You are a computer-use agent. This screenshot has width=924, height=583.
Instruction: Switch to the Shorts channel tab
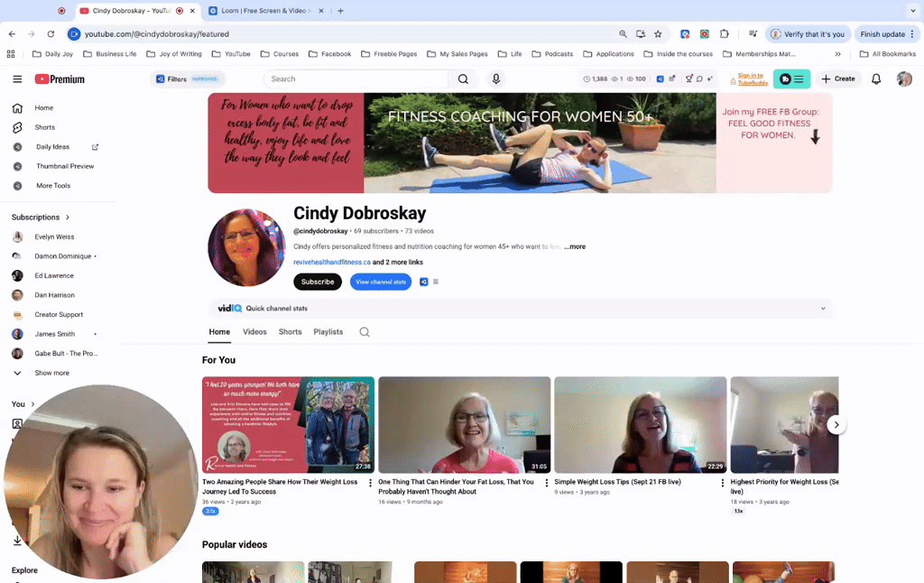pyautogui.click(x=290, y=332)
